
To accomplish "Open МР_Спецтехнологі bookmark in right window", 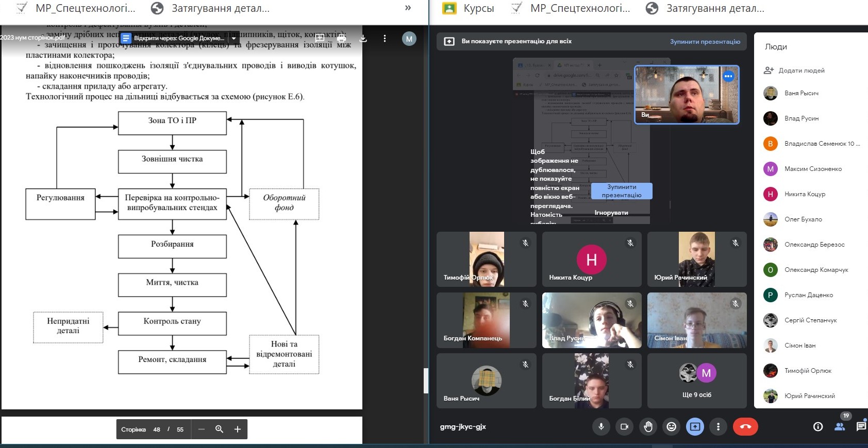I will click(571, 8).
